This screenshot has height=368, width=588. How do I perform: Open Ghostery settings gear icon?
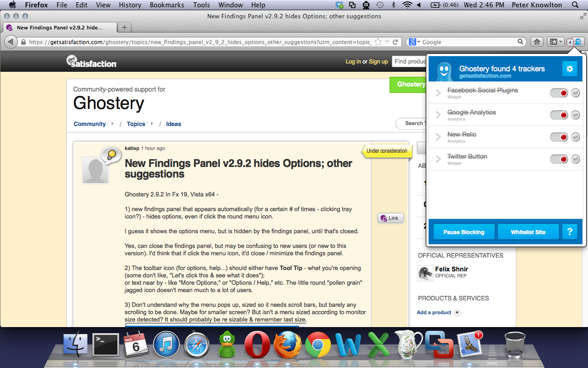click(570, 69)
